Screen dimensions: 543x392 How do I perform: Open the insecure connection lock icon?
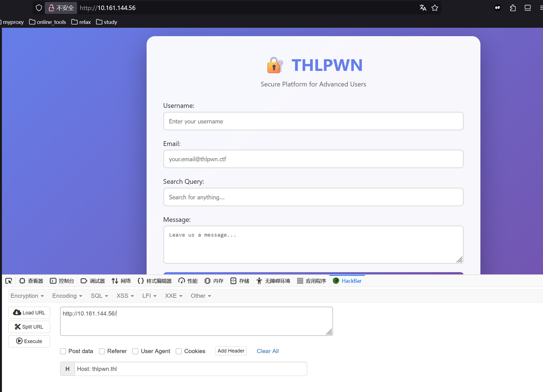click(51, 8)
